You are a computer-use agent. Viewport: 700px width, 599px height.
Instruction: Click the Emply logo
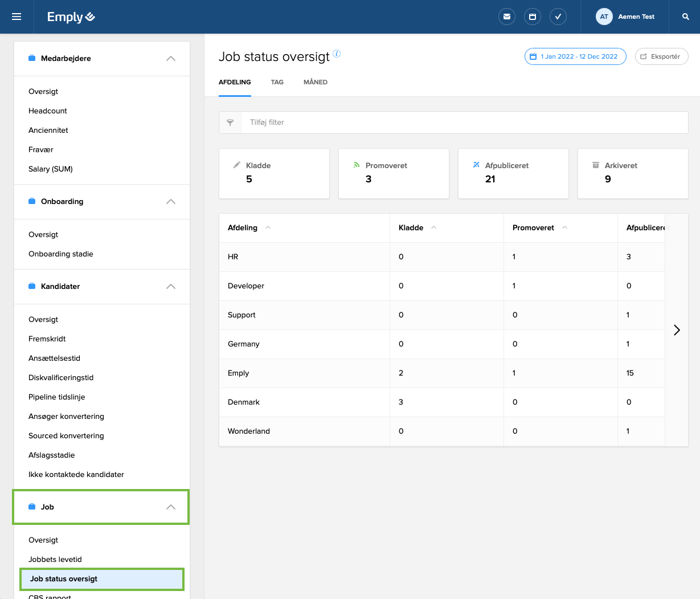(71, 17)
